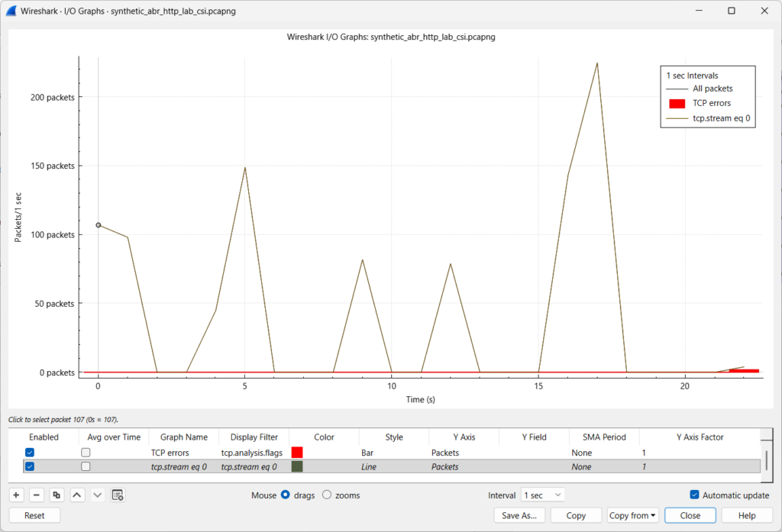782x532 pixels.
Task: Open the red TCP errors color swatch
Action: [297, 453]
